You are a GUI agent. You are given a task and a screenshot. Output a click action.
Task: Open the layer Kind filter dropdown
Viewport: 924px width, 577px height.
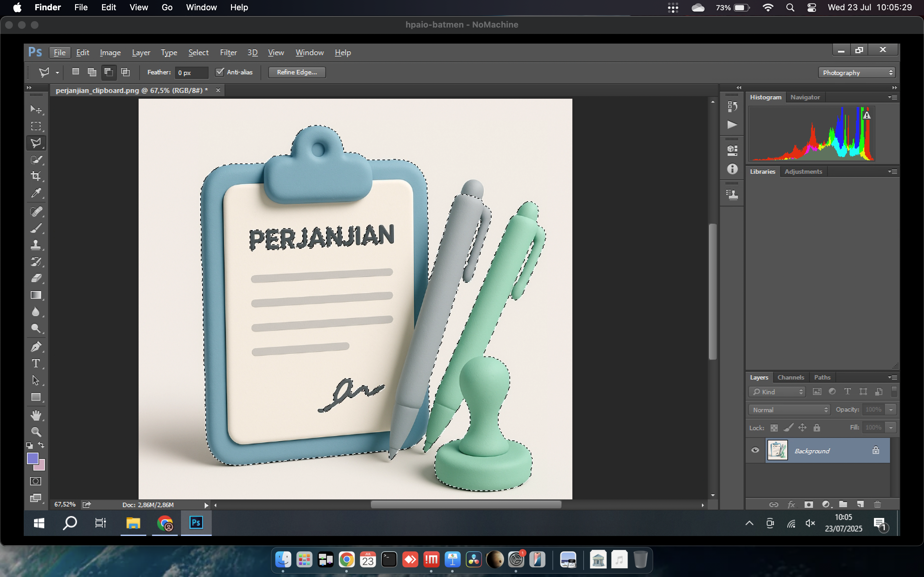pyautogui.click(x=777, y=392)
